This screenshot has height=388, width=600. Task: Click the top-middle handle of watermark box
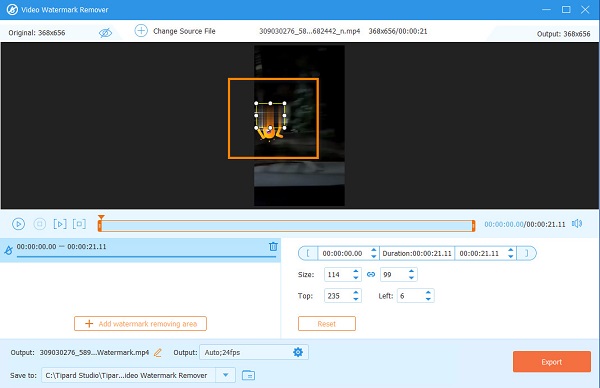(x=270, y=103)
